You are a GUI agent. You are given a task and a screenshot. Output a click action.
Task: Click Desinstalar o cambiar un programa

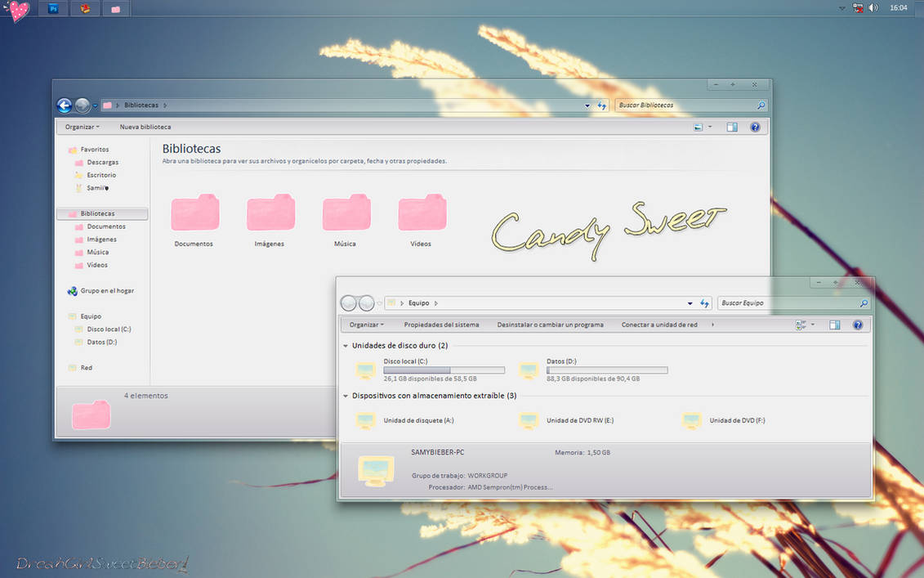pyautogui.click(x=550, y=325)
